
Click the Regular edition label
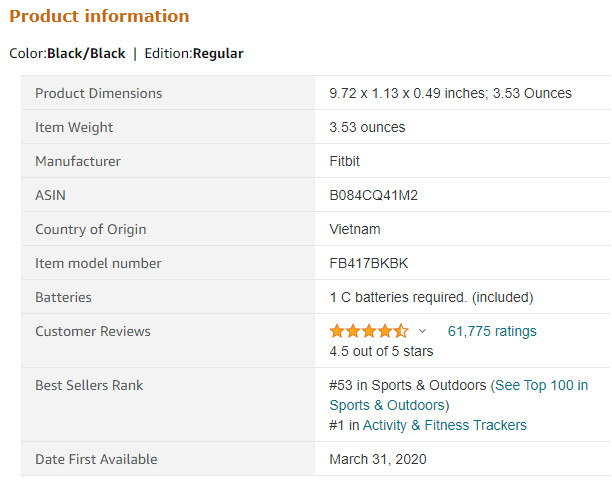click(x=218, y=53)
